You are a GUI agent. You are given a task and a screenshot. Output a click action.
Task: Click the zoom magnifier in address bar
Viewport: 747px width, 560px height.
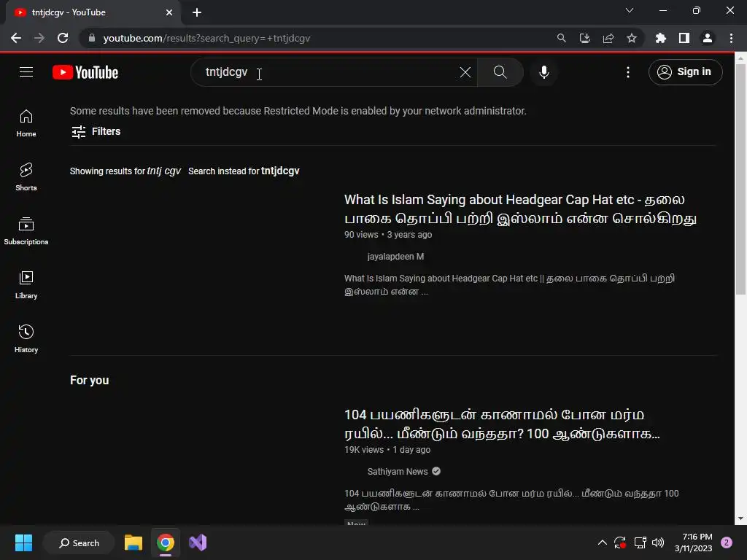click(561, 38)
